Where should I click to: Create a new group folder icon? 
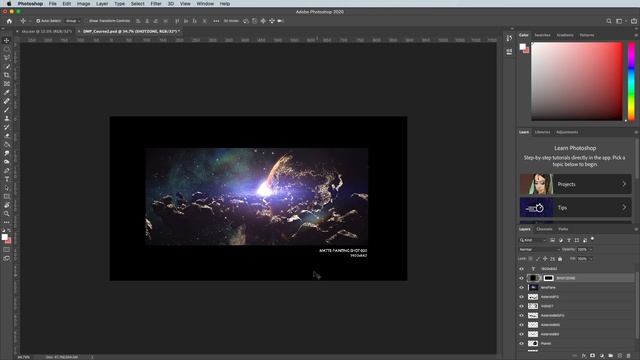click(x=611, y=356)
